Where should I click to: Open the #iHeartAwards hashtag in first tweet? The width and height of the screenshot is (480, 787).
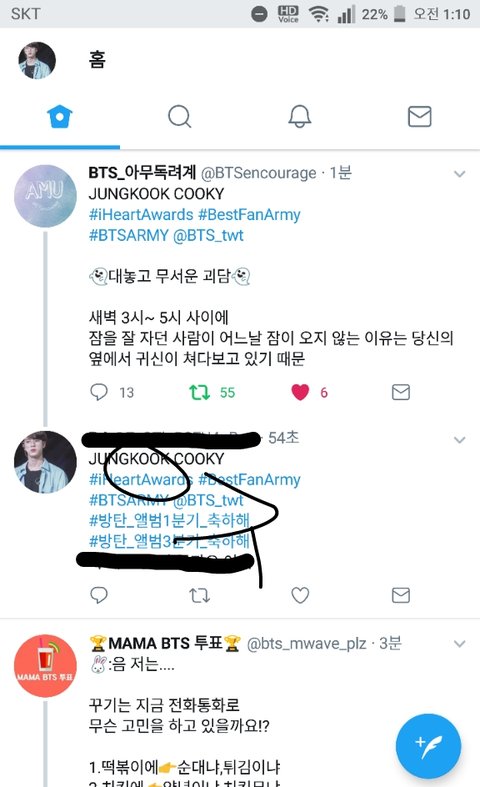coord(141,215)
